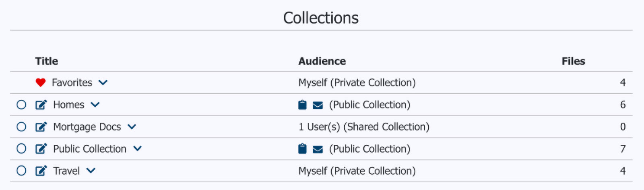Click the edit icon for Travel
644x190 pixels.
coord(41,171)
